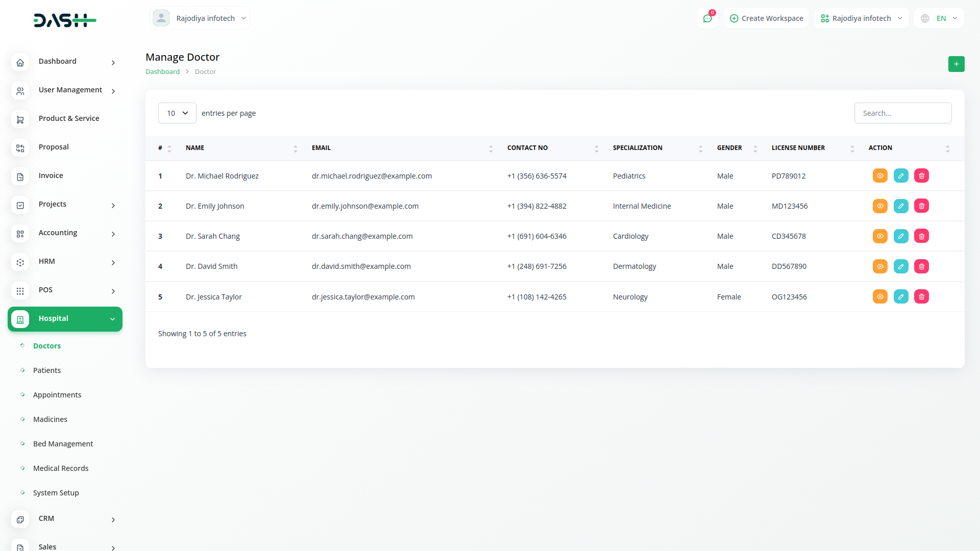Open the entries per page dropdown
The height and width of the screenshot is (551, 980).
click(177, 113)
